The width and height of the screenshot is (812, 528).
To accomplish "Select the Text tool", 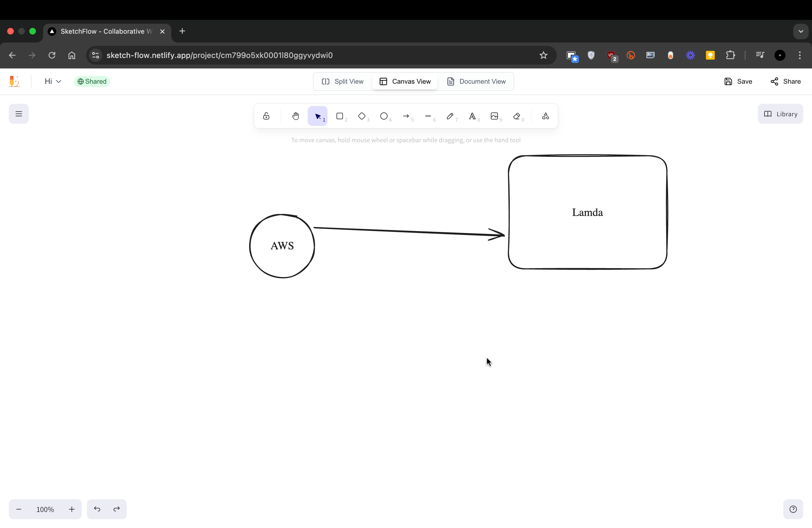I will coord(472,116).
